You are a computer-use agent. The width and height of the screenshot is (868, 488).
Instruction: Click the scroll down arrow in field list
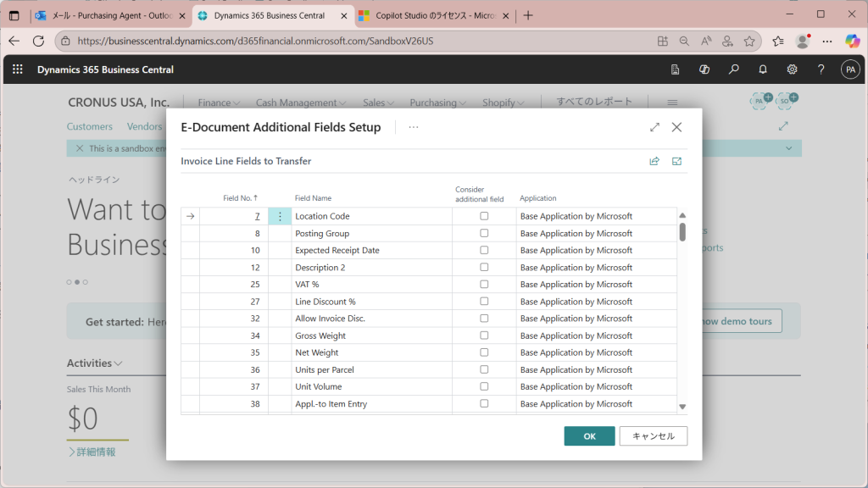pos(682,407)
